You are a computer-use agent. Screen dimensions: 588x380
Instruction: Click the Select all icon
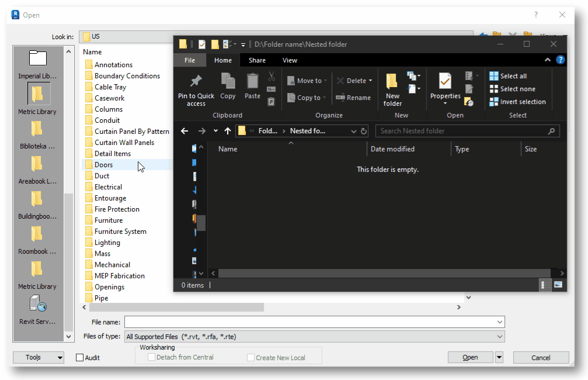[x=493, y=76]
